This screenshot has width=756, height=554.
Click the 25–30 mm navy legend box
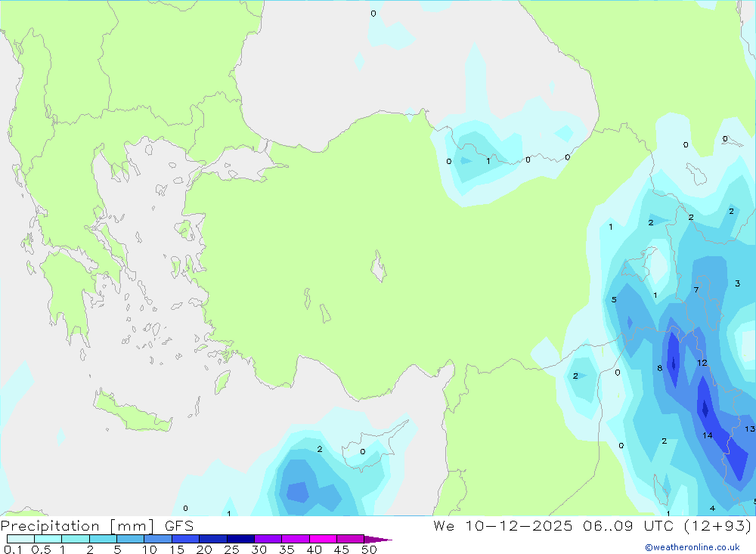pos(240,539)
